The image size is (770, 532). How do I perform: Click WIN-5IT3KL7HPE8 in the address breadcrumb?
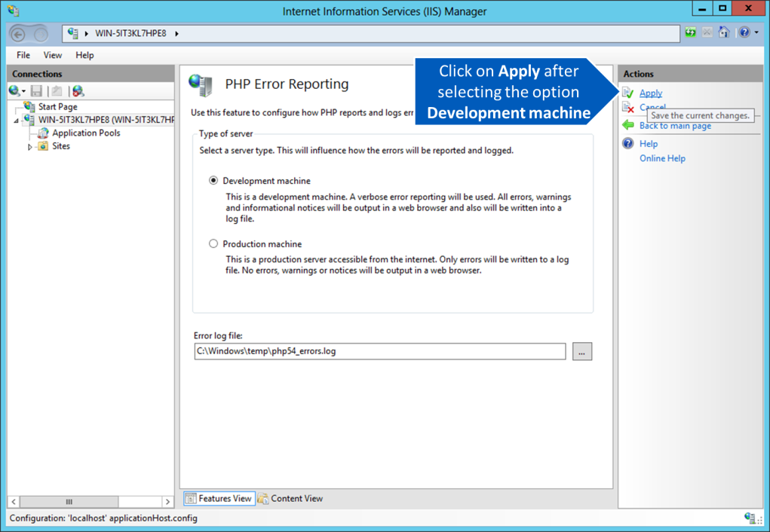pos(130,33)
